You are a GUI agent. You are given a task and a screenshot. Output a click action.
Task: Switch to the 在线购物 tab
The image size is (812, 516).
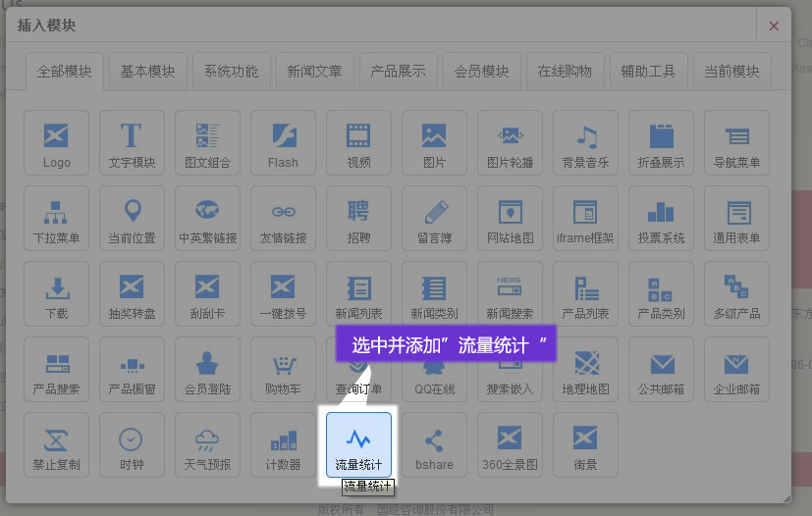point(565,72)
